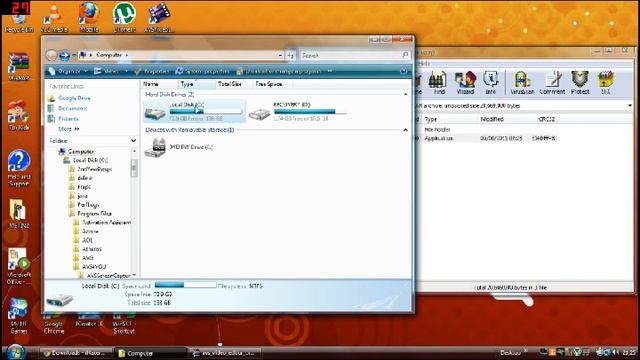Sort by the Type column header

[x=197, y=84]
